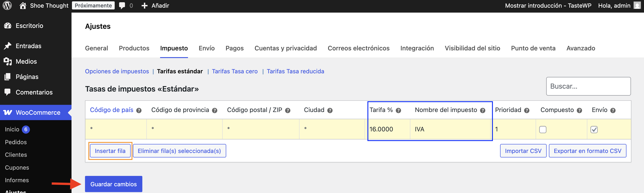Show help tooltip for Código de país
644x193 pixels.
point(139,110)
